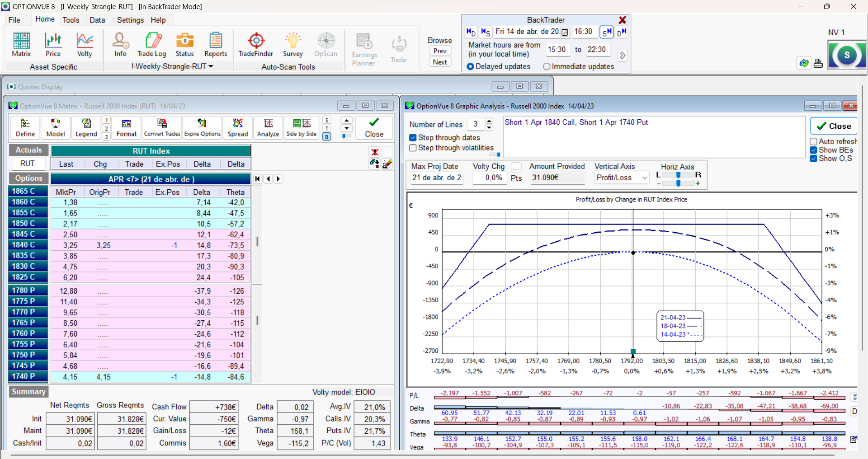Open the Tools menu

[x=71, y=20]
